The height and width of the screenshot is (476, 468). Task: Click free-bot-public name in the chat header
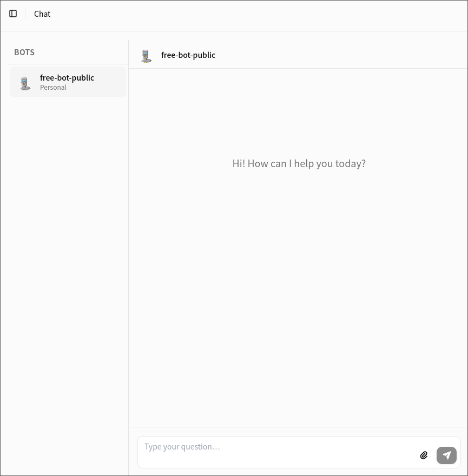(x=188, y=55)
